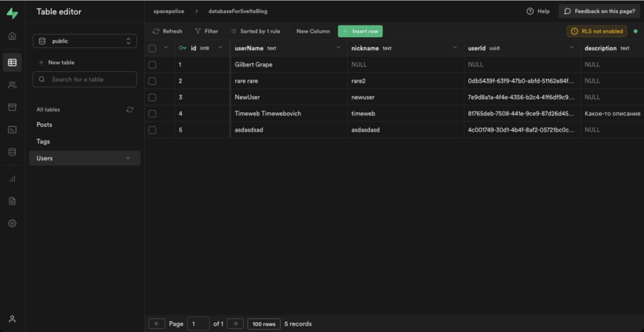Select the Posts table in list
Image resolution: width=644 pixels, height=332 pixels.
[45, 125]
